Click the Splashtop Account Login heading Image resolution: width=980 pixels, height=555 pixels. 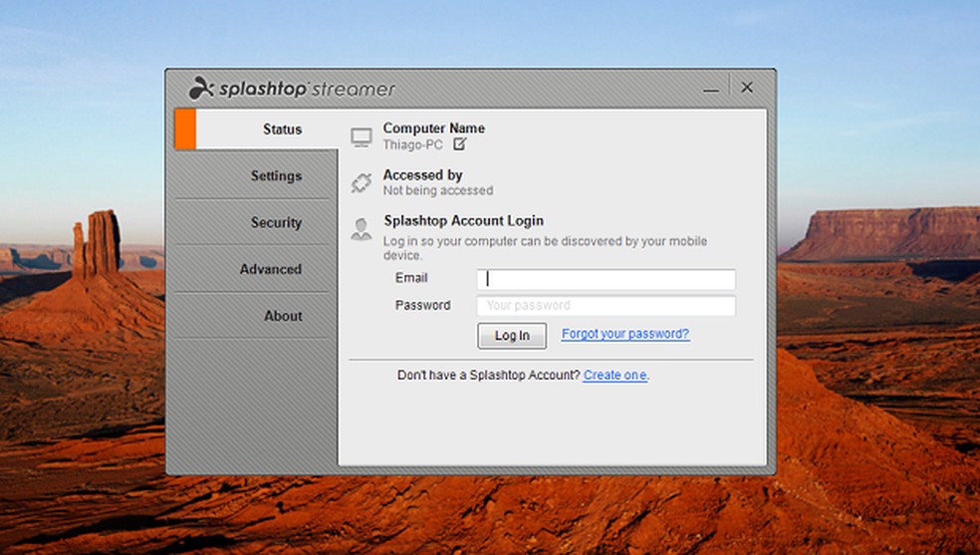[463, 221]
